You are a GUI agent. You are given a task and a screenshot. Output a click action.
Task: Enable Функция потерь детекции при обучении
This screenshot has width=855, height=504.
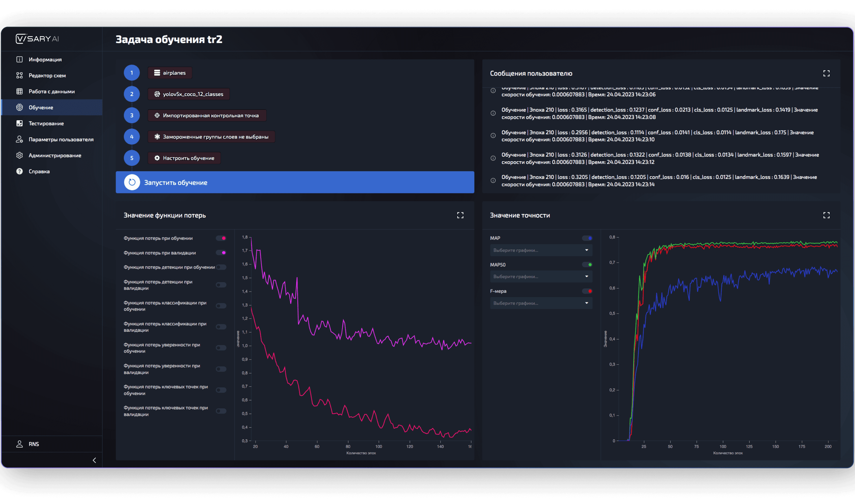coord(221,267)
